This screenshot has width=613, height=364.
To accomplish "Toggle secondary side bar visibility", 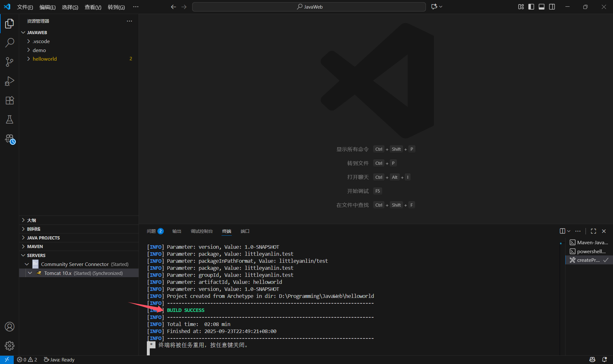I will (x=552, y=7).
